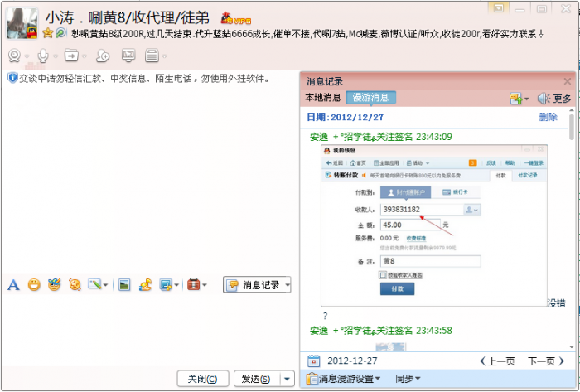Open the emoji smiley picker
Screen dimensions: 580x392
pos(34,285)
